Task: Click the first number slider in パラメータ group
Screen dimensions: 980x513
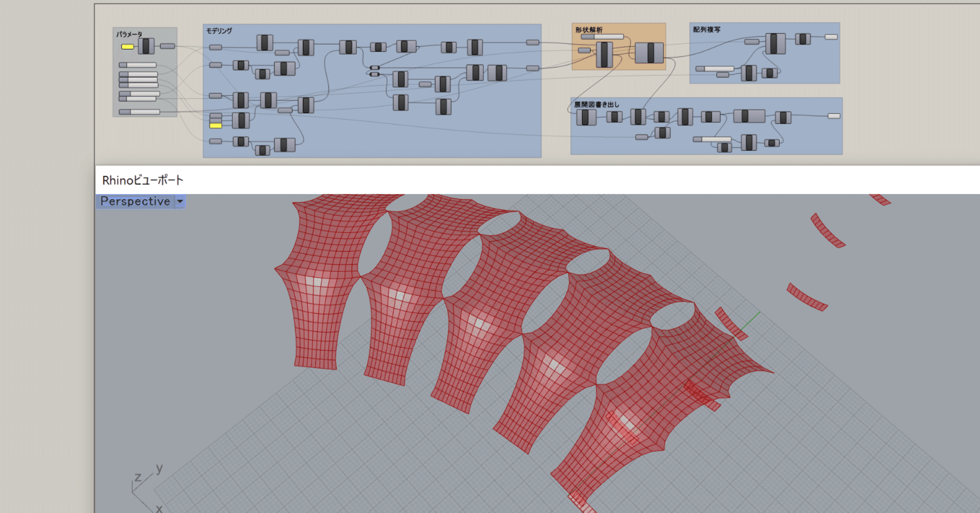Action: point(138,65)
